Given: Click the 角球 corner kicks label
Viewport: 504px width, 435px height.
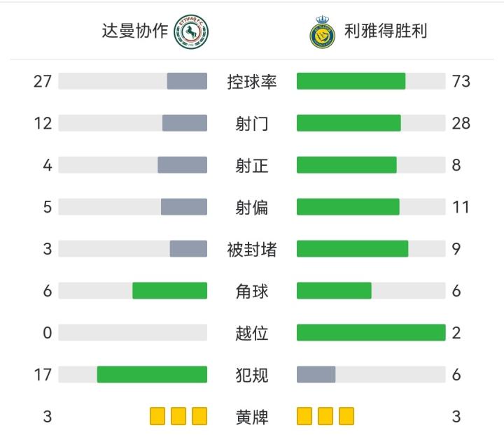Looking at the screenshot, I should point(252,291).
